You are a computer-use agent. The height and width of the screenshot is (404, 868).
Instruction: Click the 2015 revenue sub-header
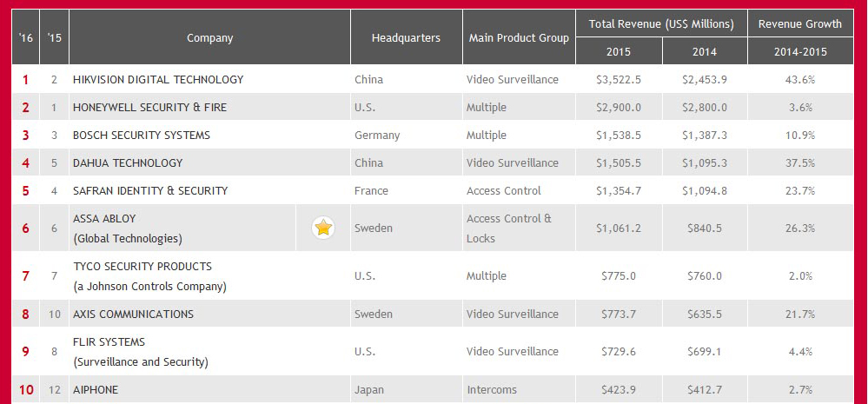click(x=619, y=52)
